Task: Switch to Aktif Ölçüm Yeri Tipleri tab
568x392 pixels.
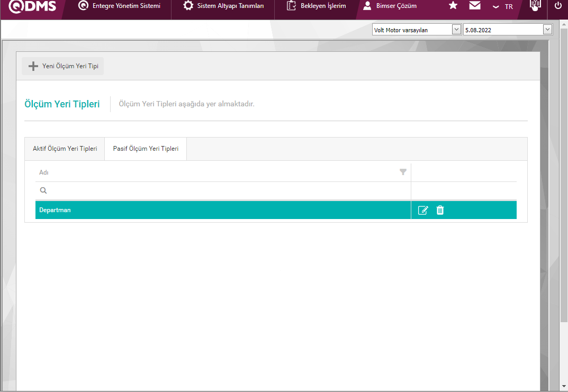Action: point(65,149)
